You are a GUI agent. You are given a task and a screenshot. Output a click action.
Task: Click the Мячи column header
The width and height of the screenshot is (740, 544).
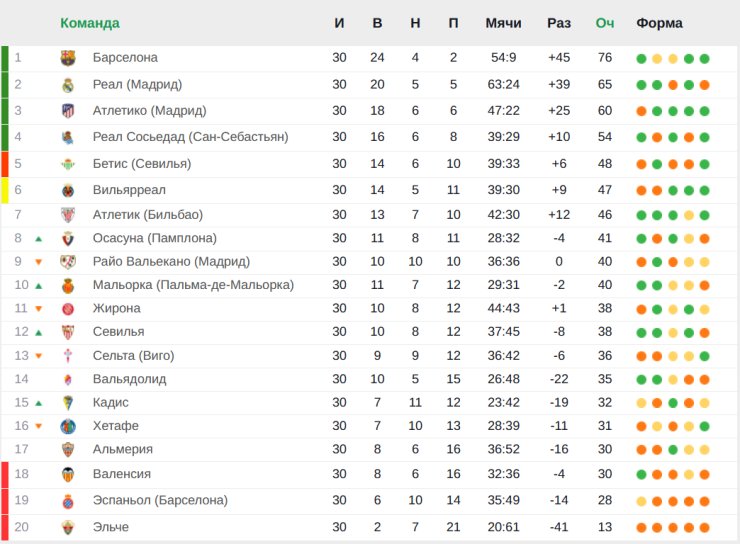(x=503, y=23)
